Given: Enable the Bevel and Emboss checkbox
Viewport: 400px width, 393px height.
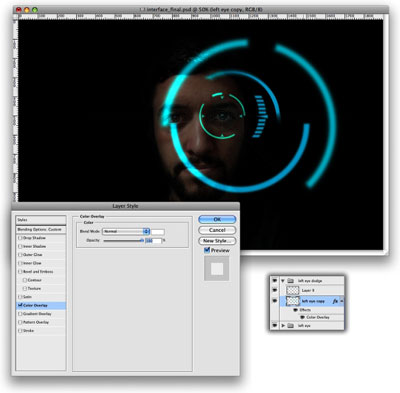Looking at the screenshot, I should coord(20,272).
